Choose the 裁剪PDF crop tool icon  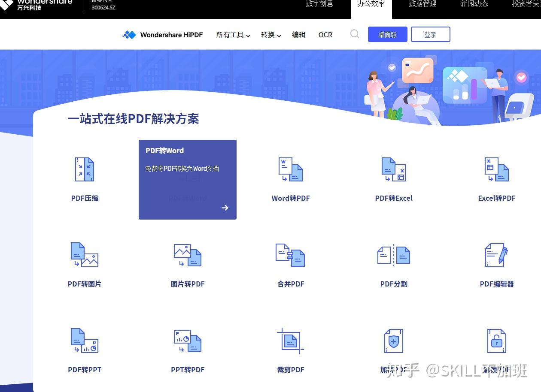tap(291, 341)
